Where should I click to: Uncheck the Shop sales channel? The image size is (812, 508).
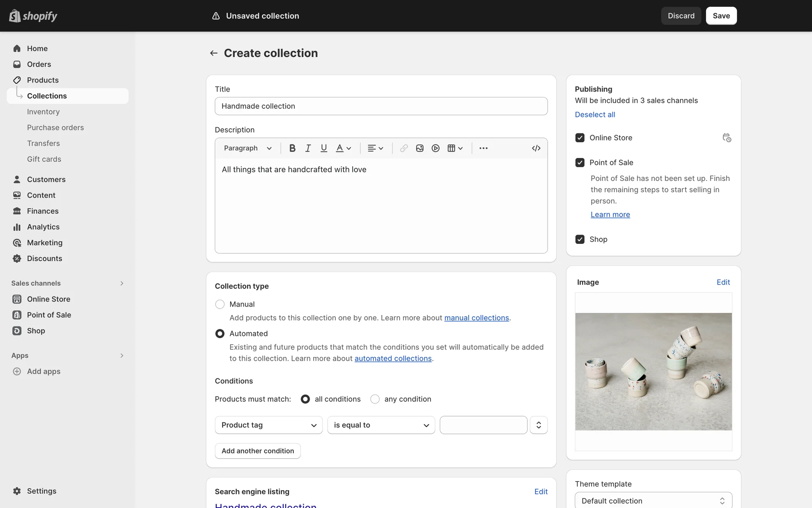[x=580, y=239]
